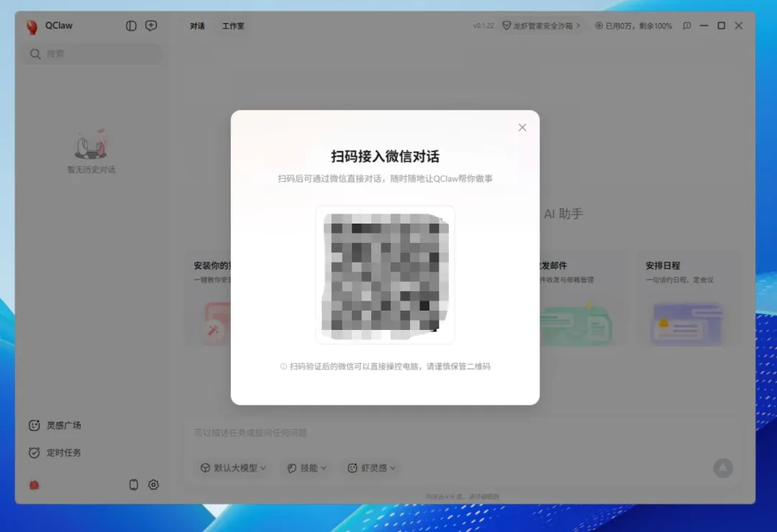The width and height of the screenshot is (777, 532).
Task: Open the 安排日程 suggestion card
Action: tap(688, 298)
